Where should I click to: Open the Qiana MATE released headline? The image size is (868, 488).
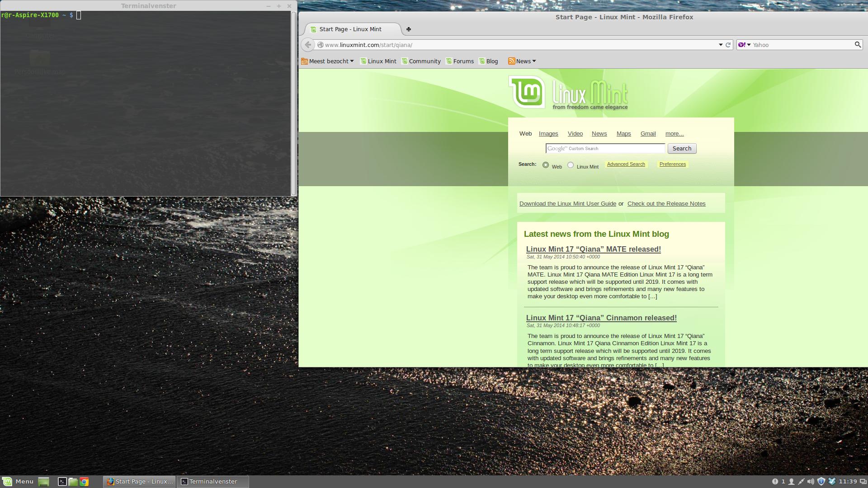tap(593, 249)
